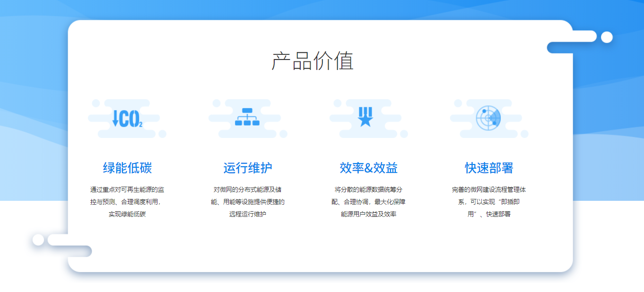Image resolution: width=644 pixels, height=292 pixels.
Task: Click the description paragraph under 运行维护
Action: point(248,202)
